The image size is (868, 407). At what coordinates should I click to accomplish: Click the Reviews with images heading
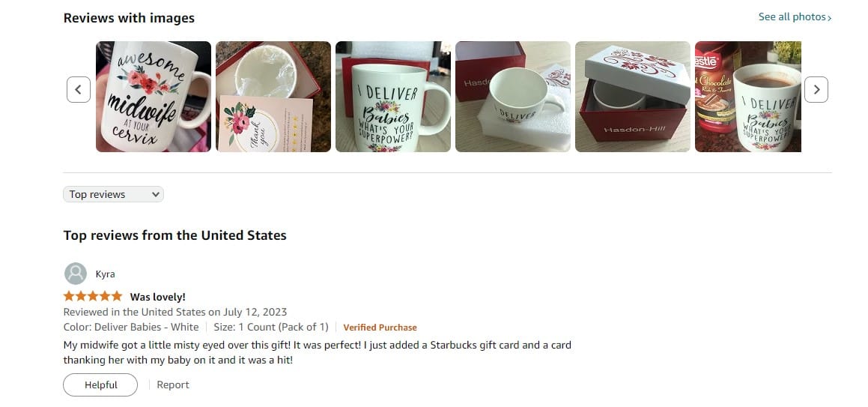pyautogui.click(x=129, y=18)
